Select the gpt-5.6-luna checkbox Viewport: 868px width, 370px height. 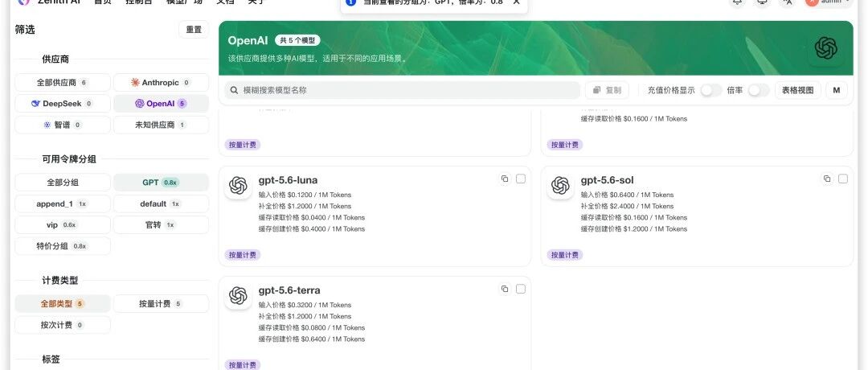[x=520, y=179]
